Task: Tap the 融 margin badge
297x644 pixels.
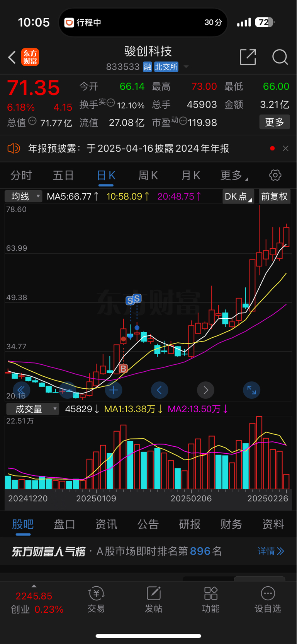Action: 147,67
